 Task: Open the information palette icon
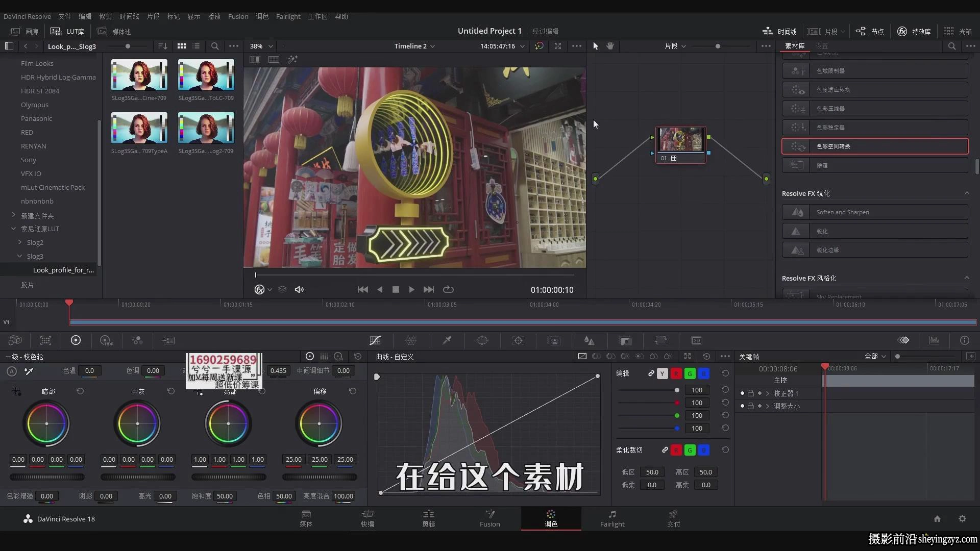964,340
